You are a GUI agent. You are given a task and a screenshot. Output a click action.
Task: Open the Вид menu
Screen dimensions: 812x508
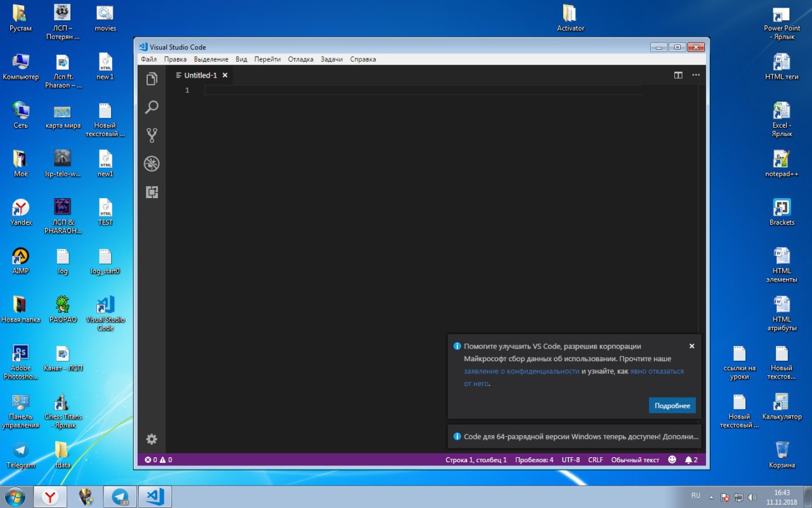click(x=241, y=59)
